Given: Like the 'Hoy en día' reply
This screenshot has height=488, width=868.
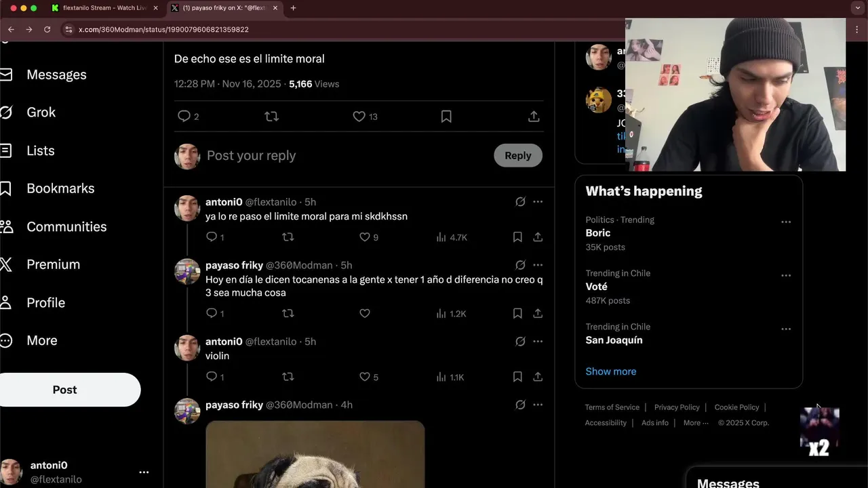Looking at the screenshot, I should [365, 314].
